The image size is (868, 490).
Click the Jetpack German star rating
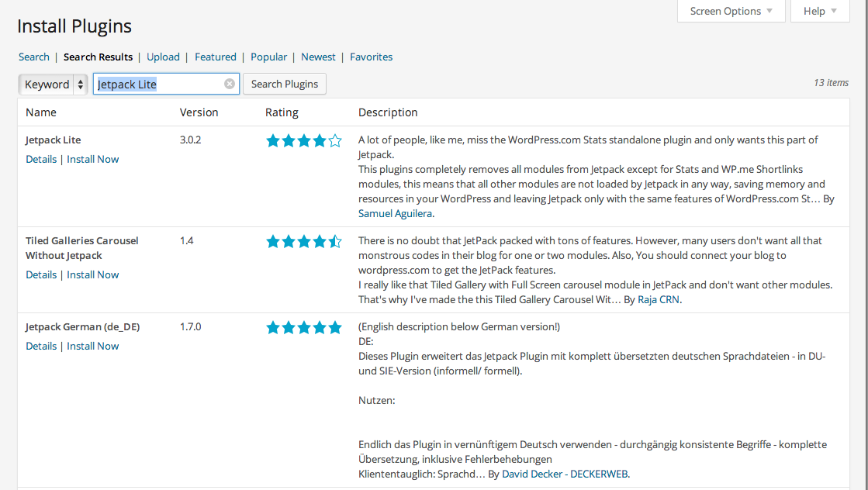(x=304, y=328)
